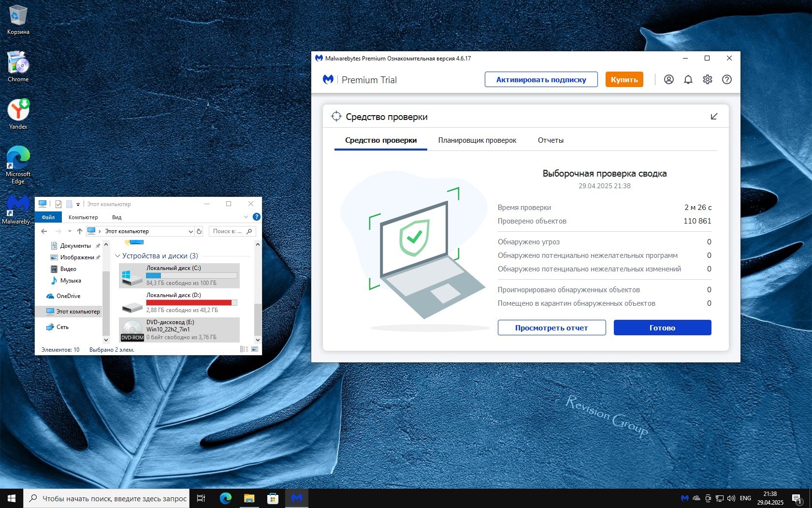Open Microsoft Store from the taskbar
Viewport: 812px width, 508px height.
(273, 498)
